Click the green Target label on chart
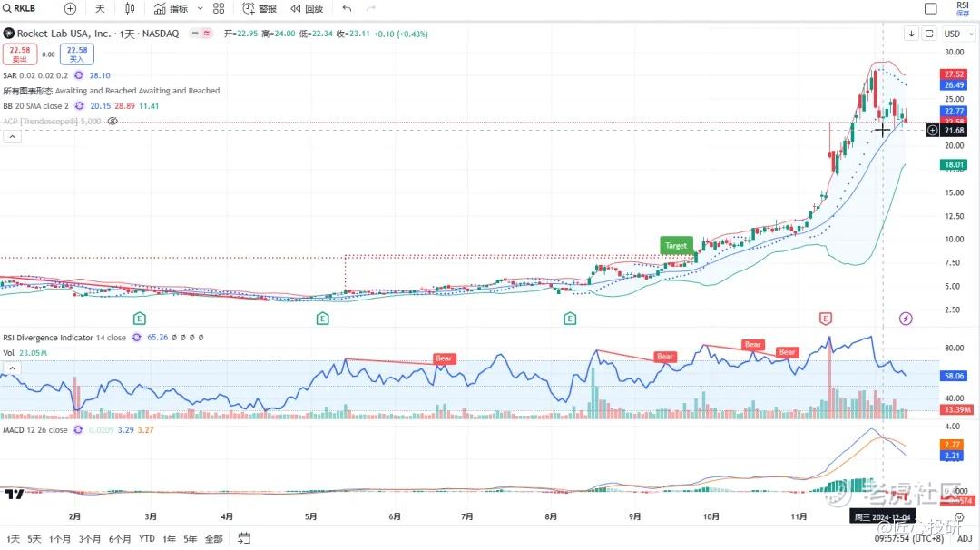 [676, 245]
